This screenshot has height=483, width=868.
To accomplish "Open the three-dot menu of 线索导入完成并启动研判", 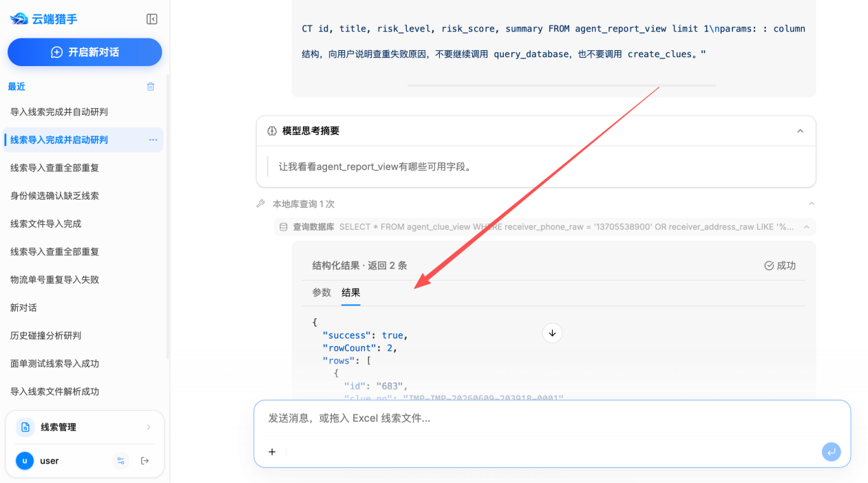I will tap(153, 140).
